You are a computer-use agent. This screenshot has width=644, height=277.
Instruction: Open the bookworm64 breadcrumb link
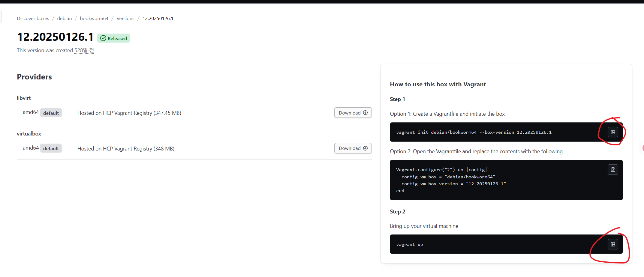(x=94, y=19)
